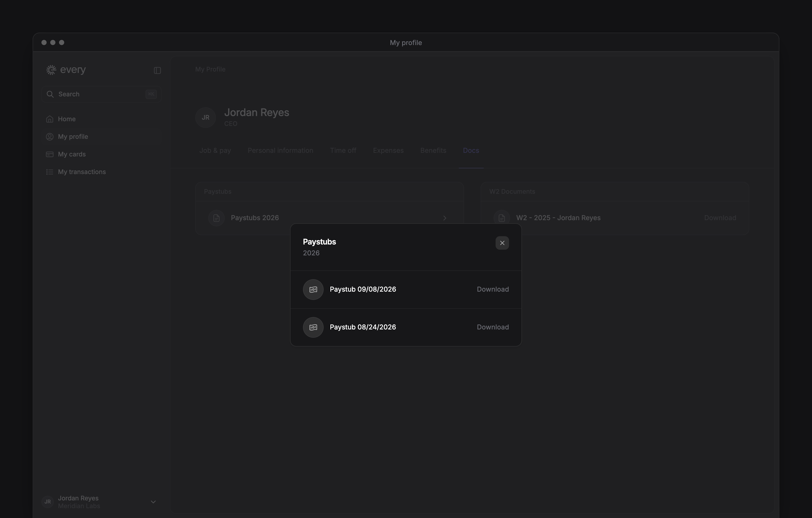This screenshot has height=518, width=812.
Task: Click the Paystub 08/24/2026 money icon
Action: pos(313,327)
